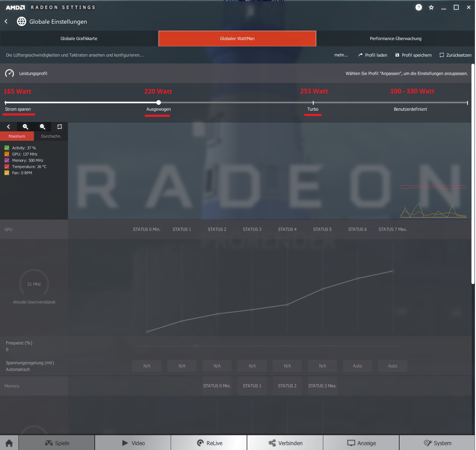The height and width of the screenshot is (450, 476).
Task: Open the Anzeige section
Action: pos(361,443)
